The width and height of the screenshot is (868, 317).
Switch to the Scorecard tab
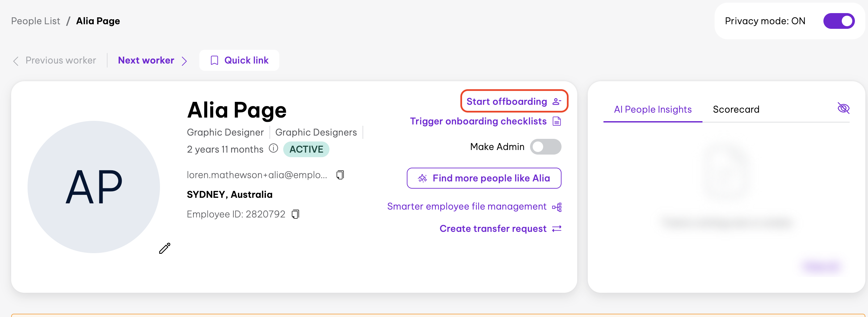(x=736, y=109)
